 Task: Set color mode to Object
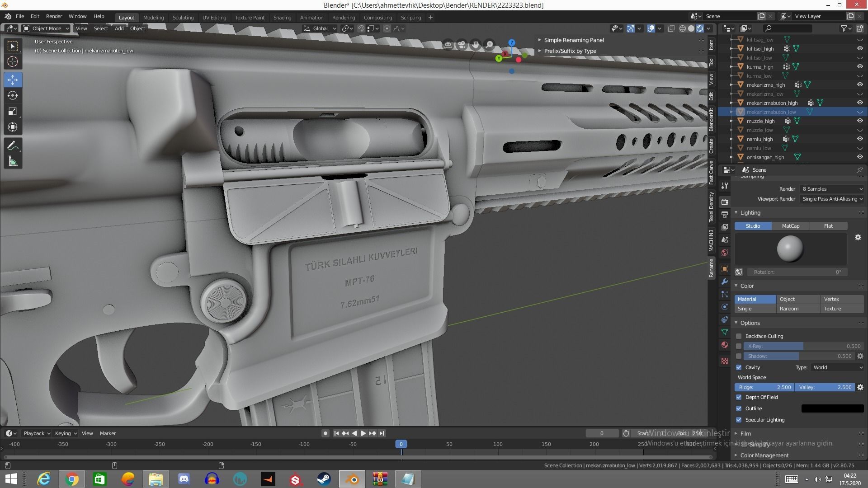click(x=798, y=299)
